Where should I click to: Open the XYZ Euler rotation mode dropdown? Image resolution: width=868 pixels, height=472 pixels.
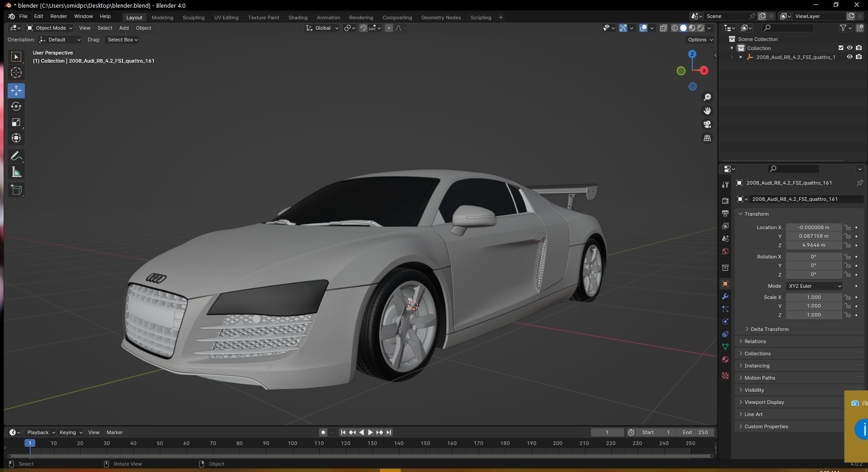click(814, 286)
